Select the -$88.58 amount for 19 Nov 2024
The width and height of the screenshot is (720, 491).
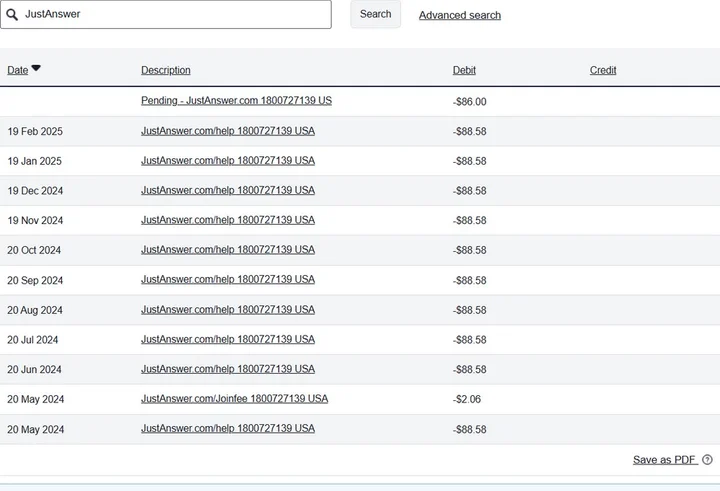[469, 220]
